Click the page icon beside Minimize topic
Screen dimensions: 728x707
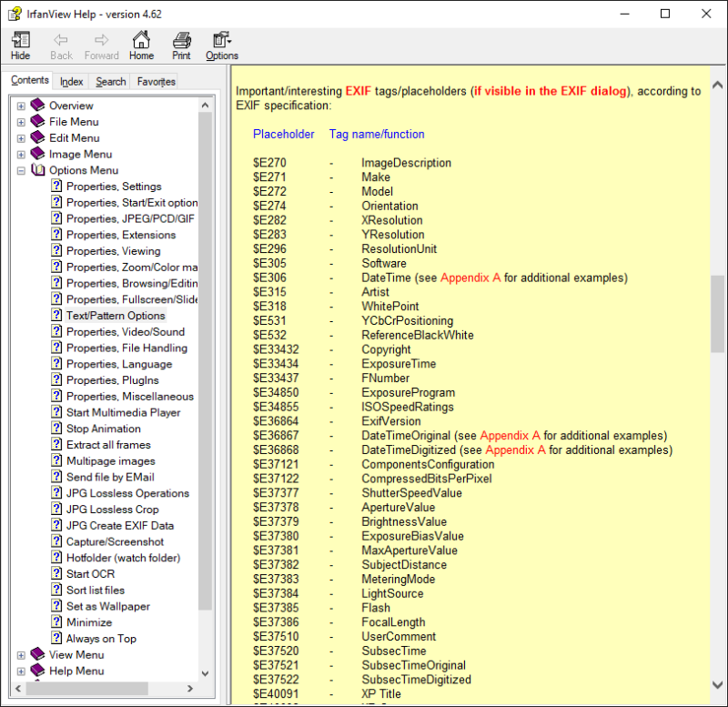pyautogui.click(x=56, y=621)
